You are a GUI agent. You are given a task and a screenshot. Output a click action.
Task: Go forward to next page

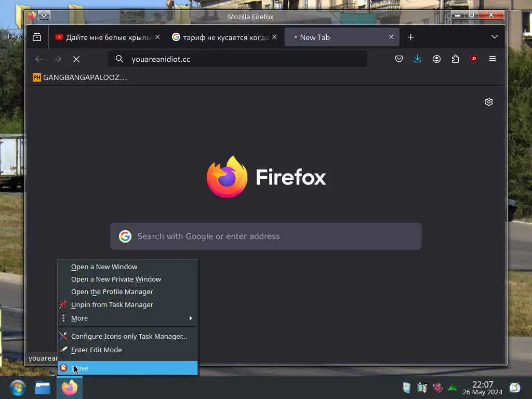pyautogui.click(x=58, y=59)
